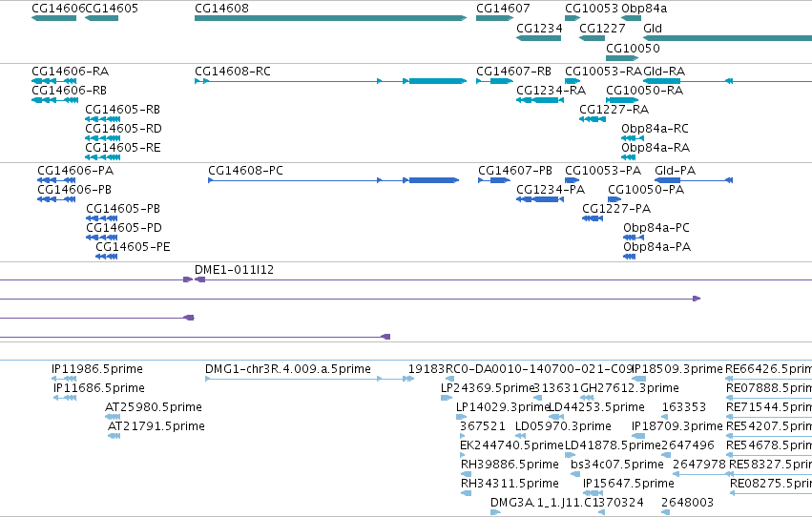Click protein Gld-PA label

[x=675, y=170]
